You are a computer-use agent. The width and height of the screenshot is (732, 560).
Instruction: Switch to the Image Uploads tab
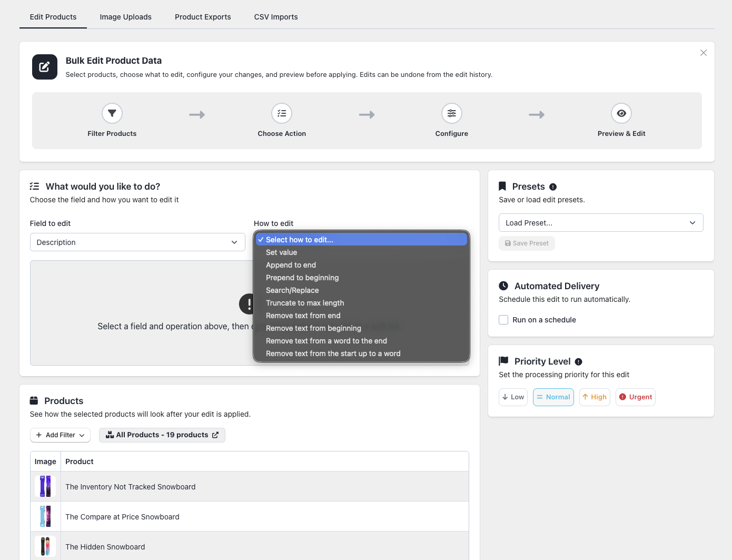tap(126, 17)
